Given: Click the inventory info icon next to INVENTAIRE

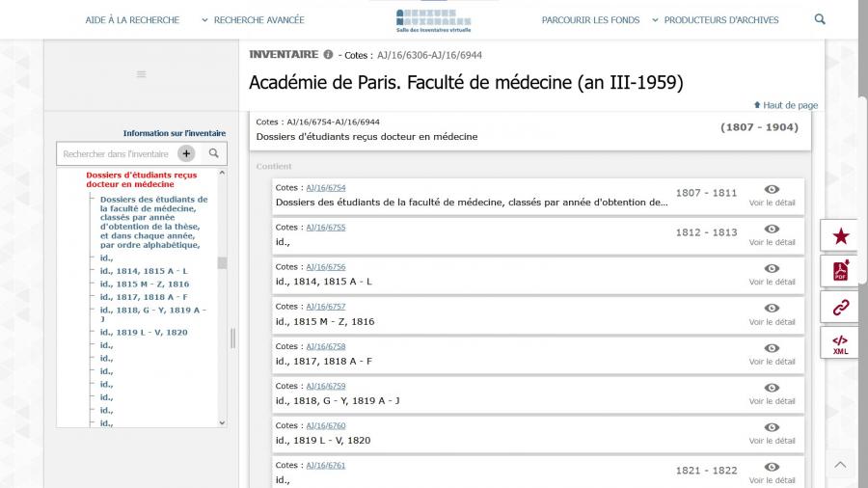Looking at the screenshot, I should click(x=328, y=54).
